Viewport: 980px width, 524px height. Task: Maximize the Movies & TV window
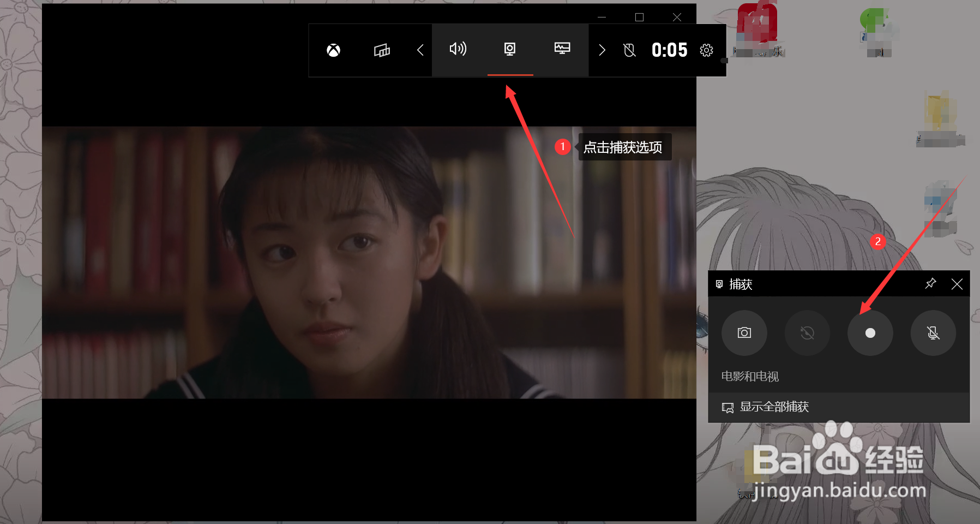639,17
